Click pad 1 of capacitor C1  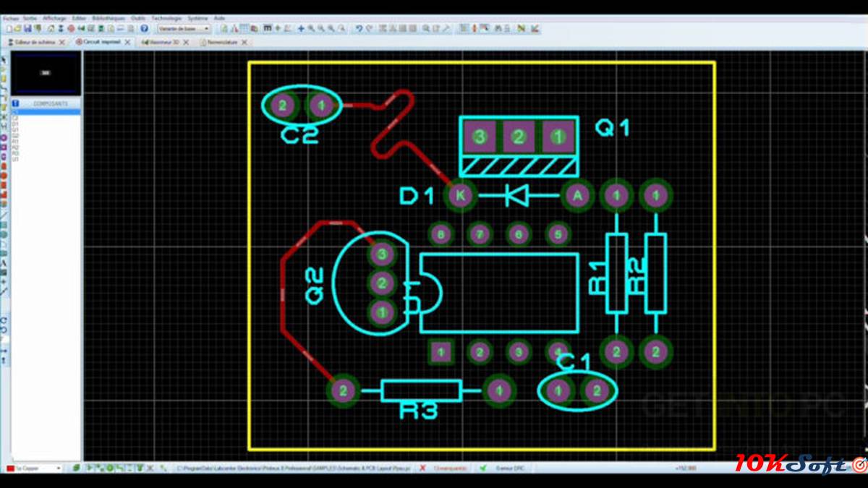[x=558, y=391]
